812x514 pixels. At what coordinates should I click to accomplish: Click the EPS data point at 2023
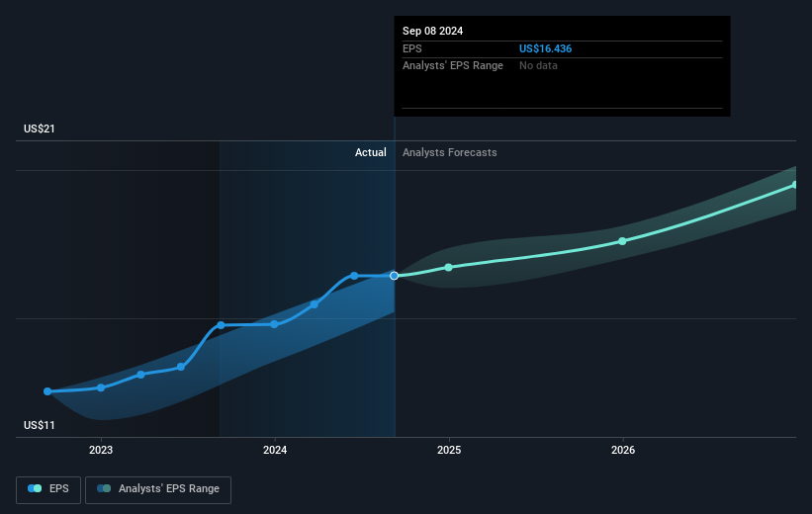(x=101, y=387)
